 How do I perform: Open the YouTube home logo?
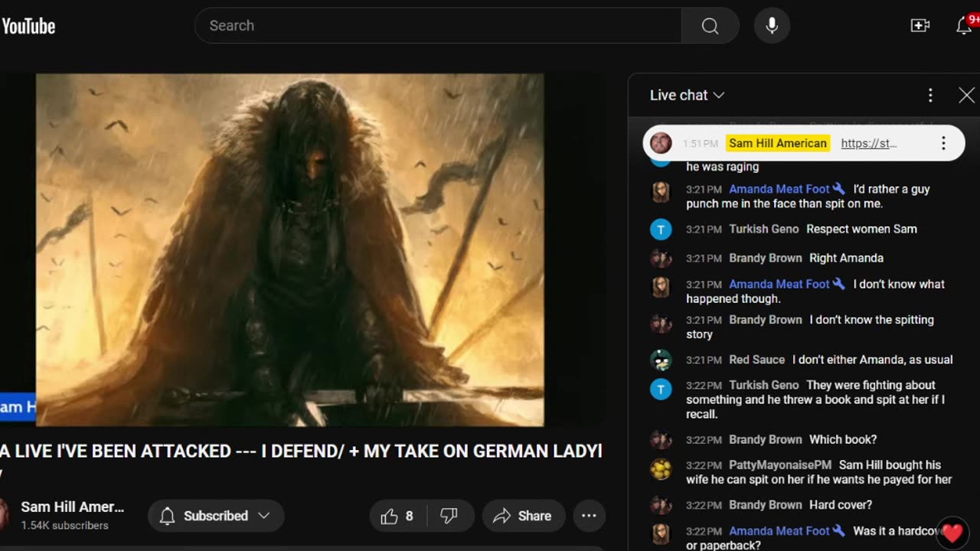(x=28, y=26)
